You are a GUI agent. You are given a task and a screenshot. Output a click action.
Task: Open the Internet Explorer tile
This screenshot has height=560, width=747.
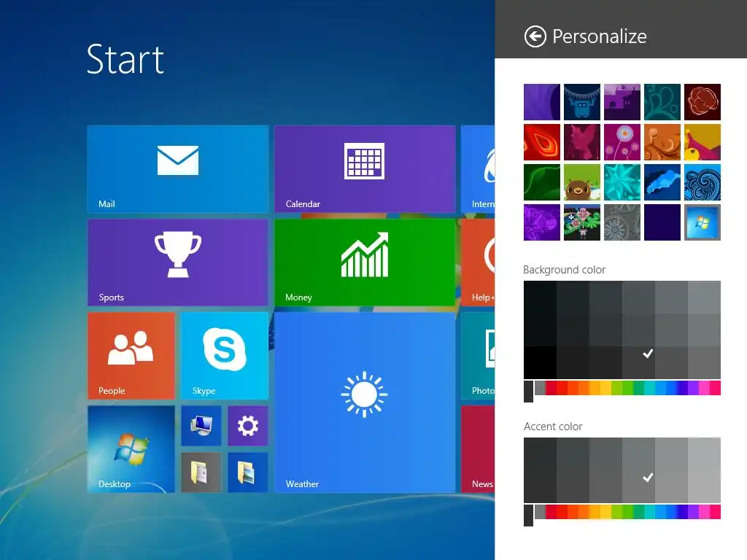[478, 168]
